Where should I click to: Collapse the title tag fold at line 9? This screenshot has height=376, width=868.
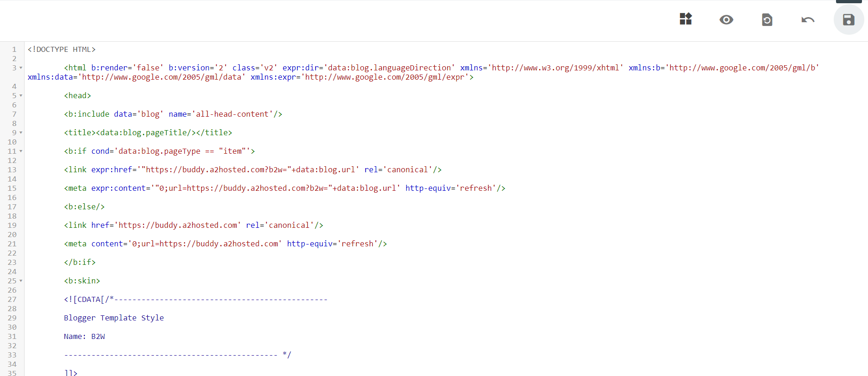pyautogui.click(x=21, y=133)
